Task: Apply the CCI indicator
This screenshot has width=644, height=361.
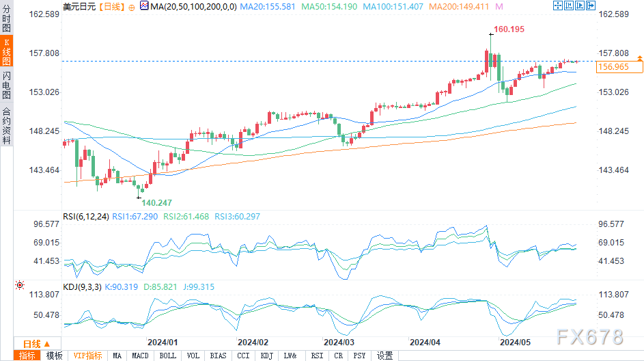Action: [243, 356]
